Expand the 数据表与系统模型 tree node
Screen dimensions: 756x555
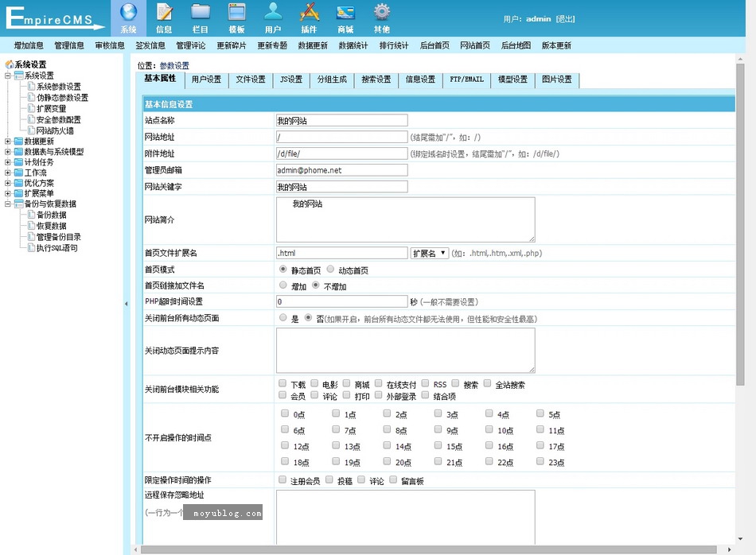coord(8,152)
